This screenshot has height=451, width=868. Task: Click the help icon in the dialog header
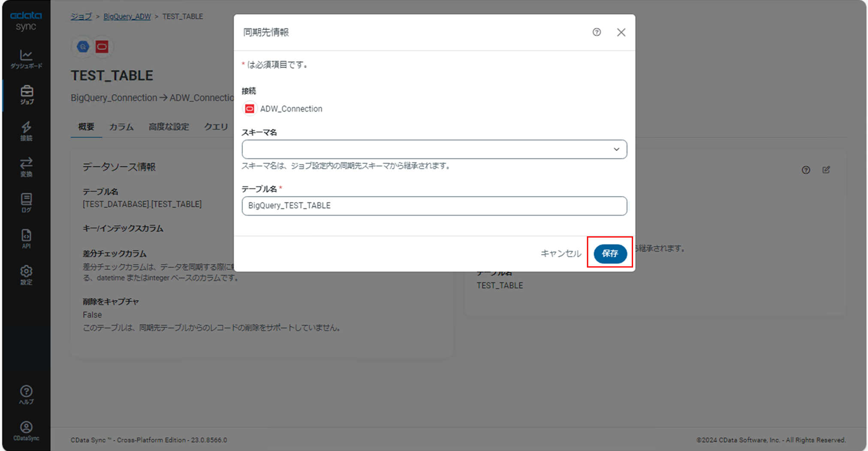coord(597,32)
